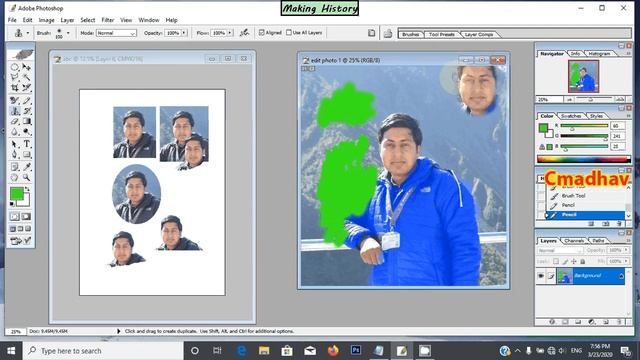Open the Brushes palette well tab

pos(411,34)
